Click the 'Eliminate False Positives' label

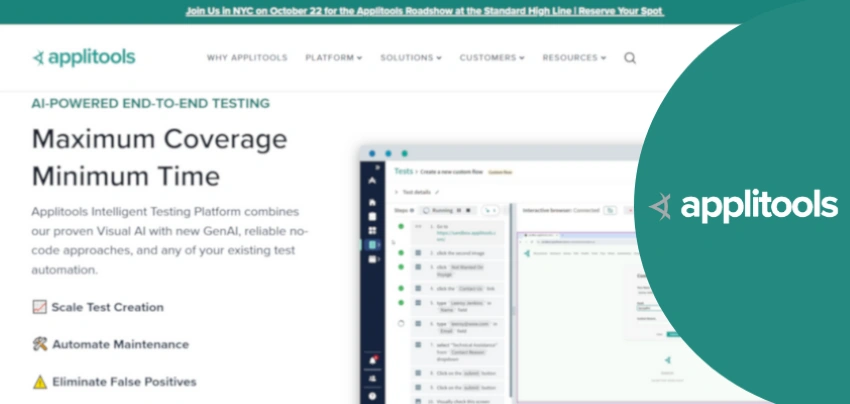point(124,382)
